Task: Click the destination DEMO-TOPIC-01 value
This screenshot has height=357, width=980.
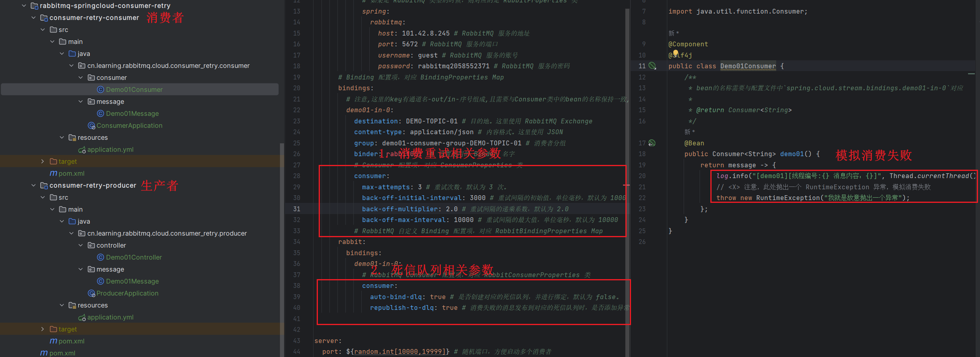Action: pyautogui.click(x=432, y=121)
